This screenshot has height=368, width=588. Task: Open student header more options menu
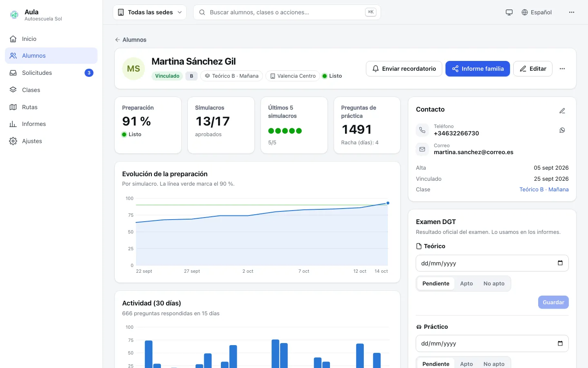coord(562,69)
